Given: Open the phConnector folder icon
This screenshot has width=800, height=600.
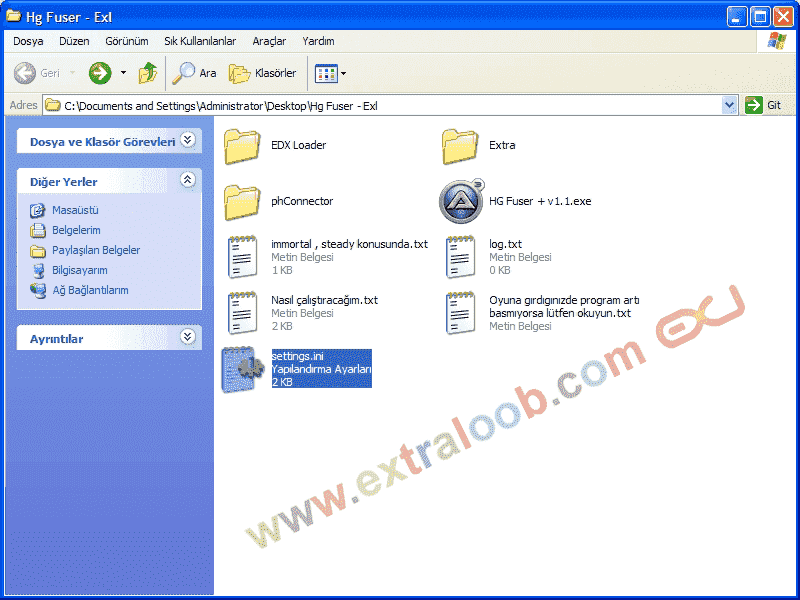Looking at the screenshot, I should click(x=242, y=203).
